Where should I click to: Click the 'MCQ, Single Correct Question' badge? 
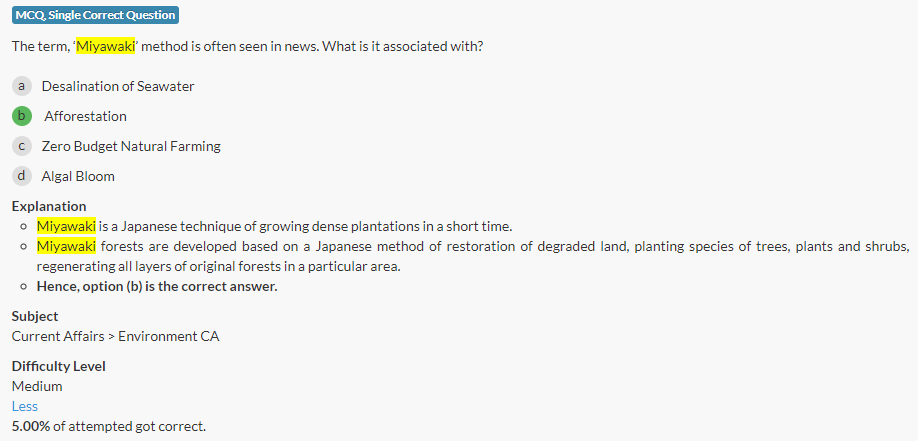pos(96,15)
